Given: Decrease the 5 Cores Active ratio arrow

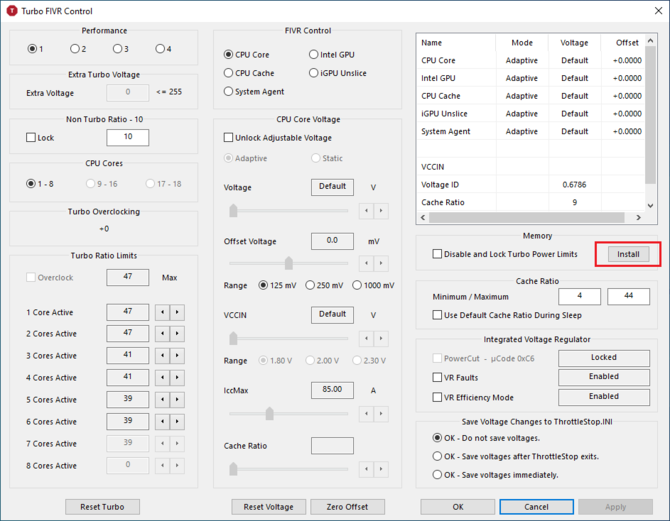Looking at the screenshot, I should [x=162, y=400].
